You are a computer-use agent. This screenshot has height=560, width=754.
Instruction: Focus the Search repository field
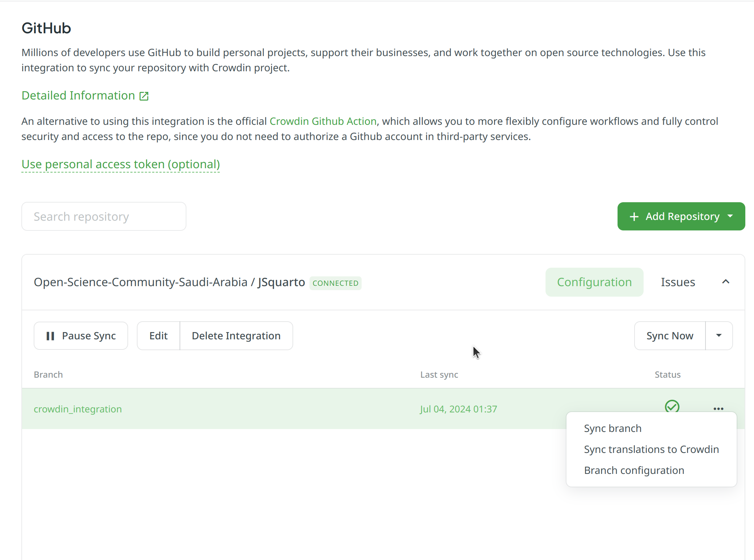[104, 216]
